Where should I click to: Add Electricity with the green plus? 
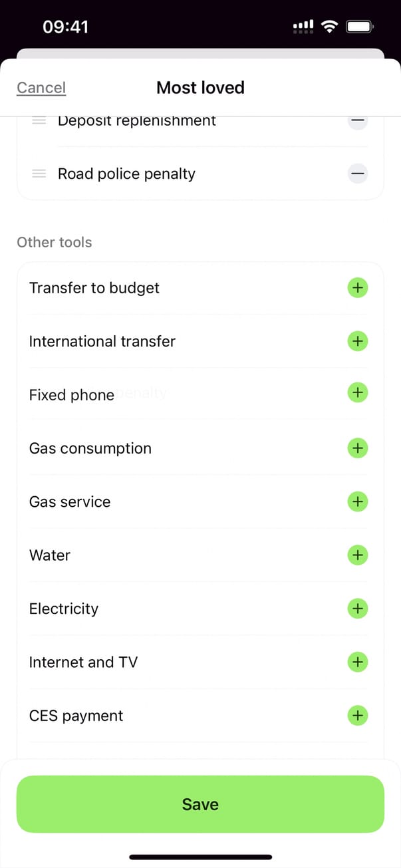(x=358, y=609)
